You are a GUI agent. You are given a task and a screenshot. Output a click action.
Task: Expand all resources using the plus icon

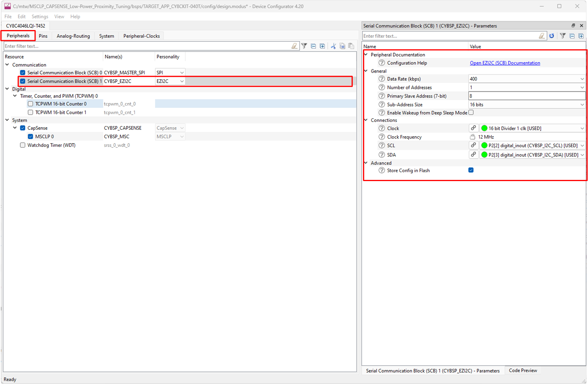pyautogui.click(x=322, y=46)
